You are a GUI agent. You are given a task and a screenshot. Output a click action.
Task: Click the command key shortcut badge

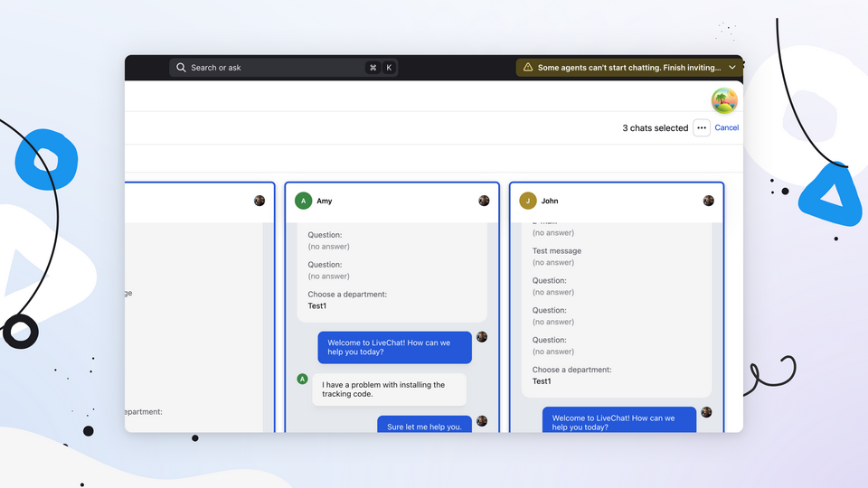tap(373, 68)
